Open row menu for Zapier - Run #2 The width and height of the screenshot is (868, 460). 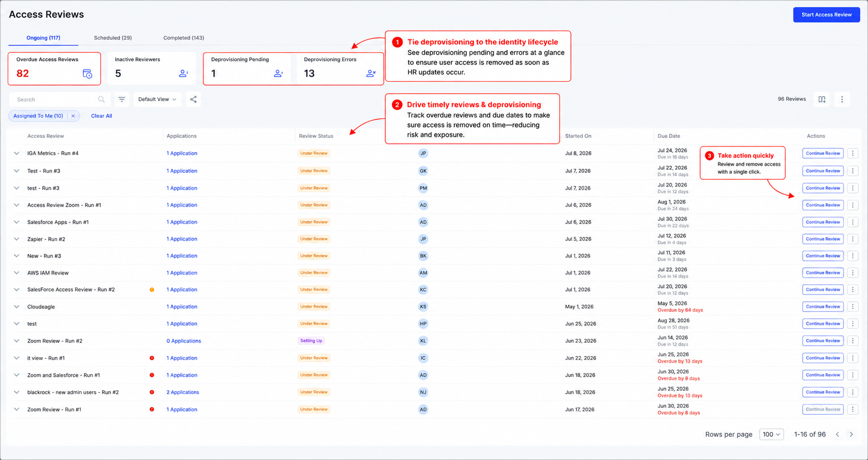(x=852, y=239)
